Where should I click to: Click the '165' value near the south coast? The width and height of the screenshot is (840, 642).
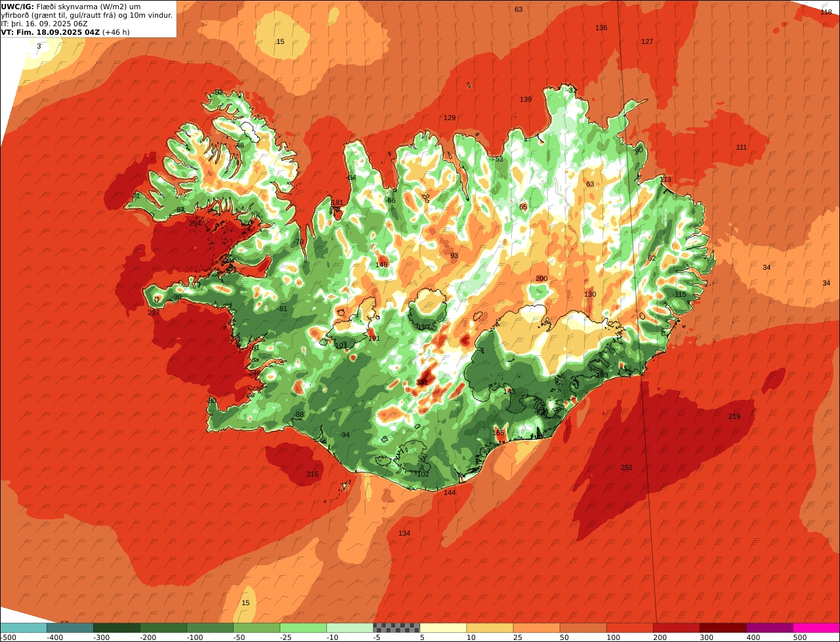click(499, 433)
